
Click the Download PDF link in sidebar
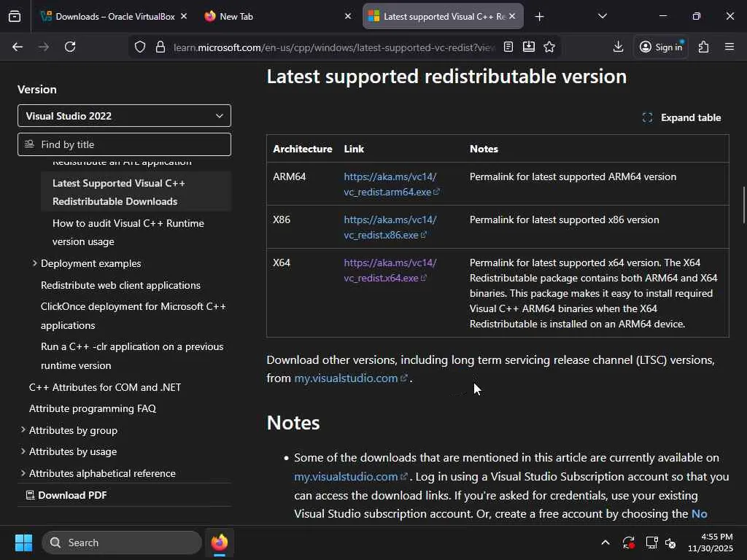[71, 495]
